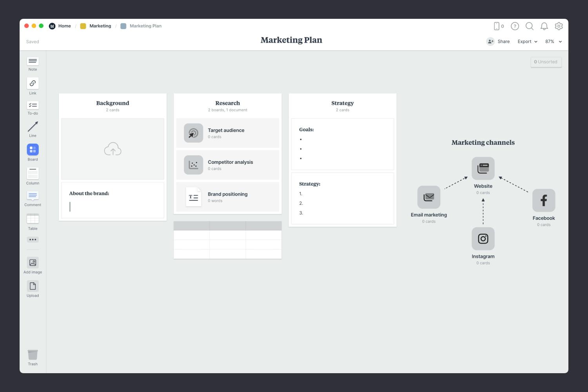Click the image upload placeholder
588x392 pixels.
click(x=113, y=149)
